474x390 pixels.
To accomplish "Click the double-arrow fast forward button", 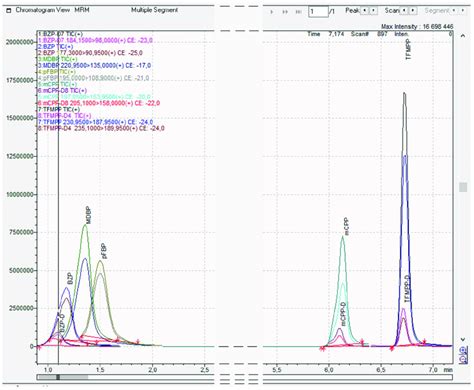I will (285, 12).
